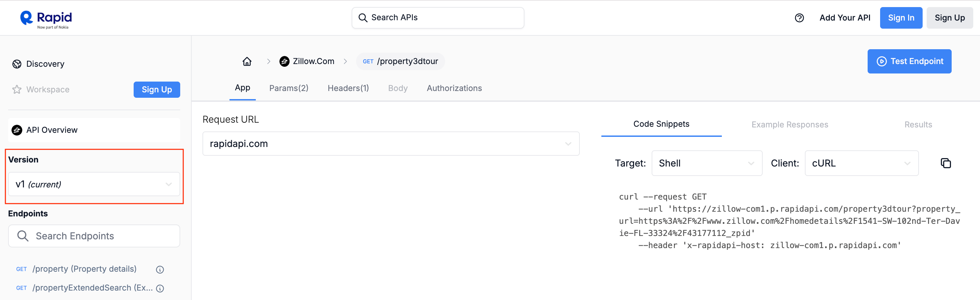Focus the Search Endpoints field
This screenshot has width=980, height=300.
94,236
